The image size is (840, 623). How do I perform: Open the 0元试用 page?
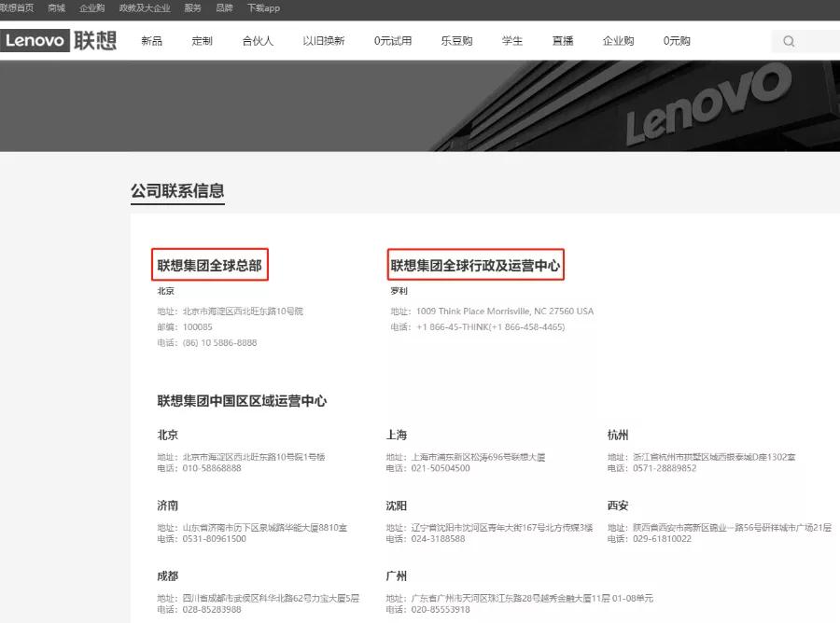(x=392, y=41)
